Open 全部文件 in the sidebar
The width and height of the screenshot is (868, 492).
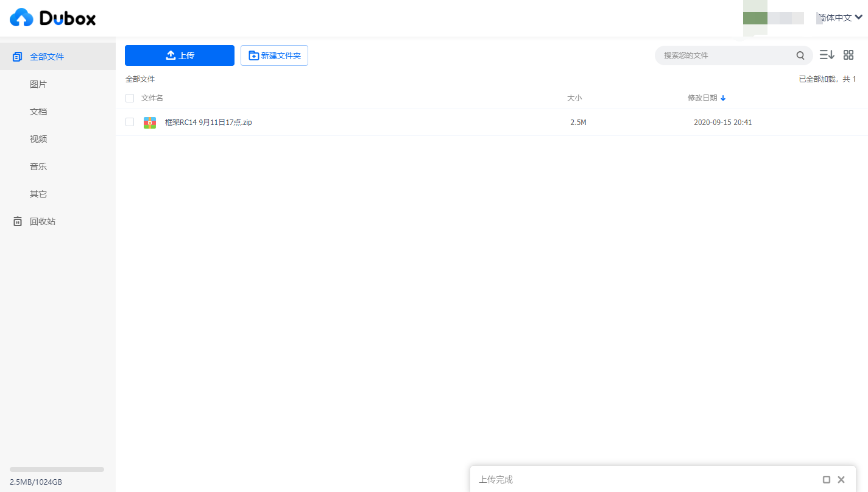pyautogui.click(x=58, y=57)
